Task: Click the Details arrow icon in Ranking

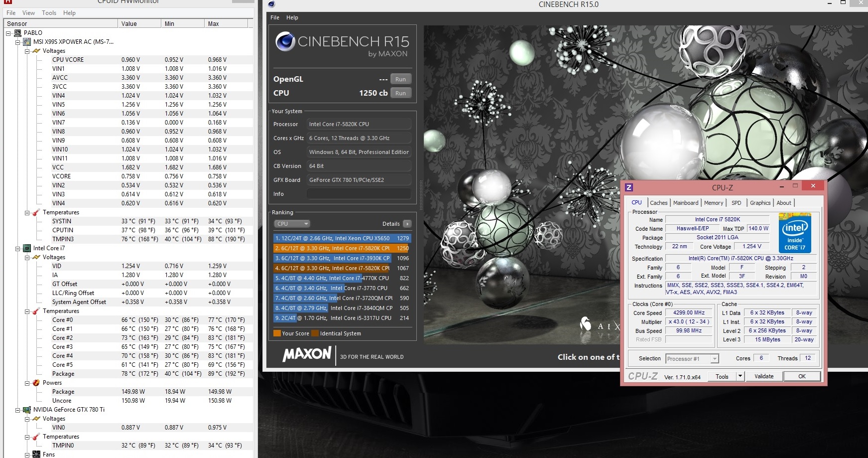Action: coord(407,224)
